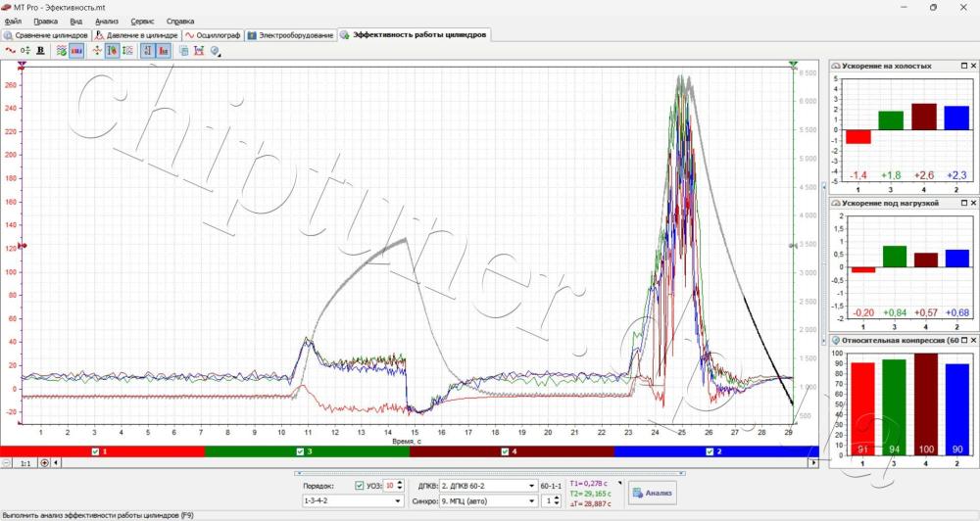Screen dimensions: 980x521
Task: Click the maroon 100 compression bar
Action: 925,404
